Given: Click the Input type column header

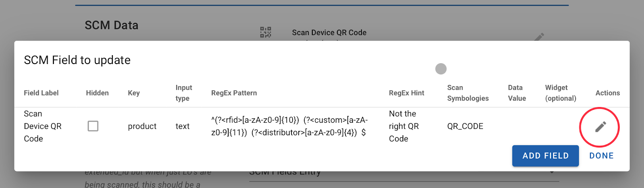Looking at the screenshot, I should click(x=184, y=93).
